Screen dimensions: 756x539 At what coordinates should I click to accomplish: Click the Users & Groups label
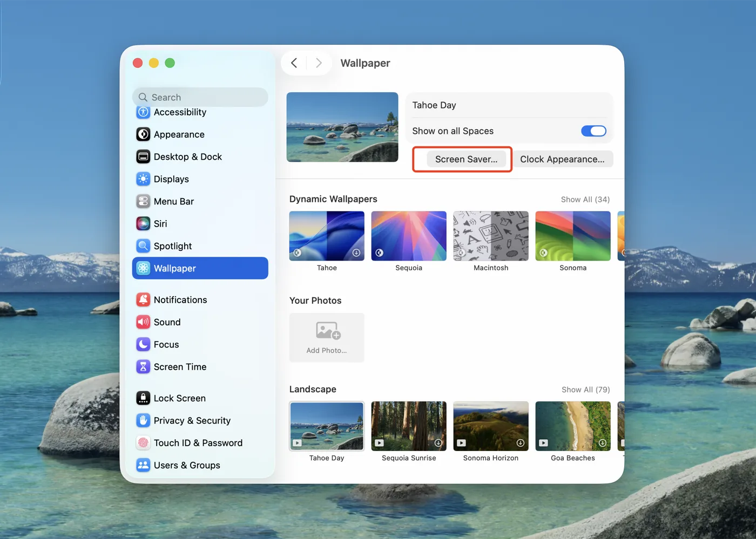[x=187, y=465]
